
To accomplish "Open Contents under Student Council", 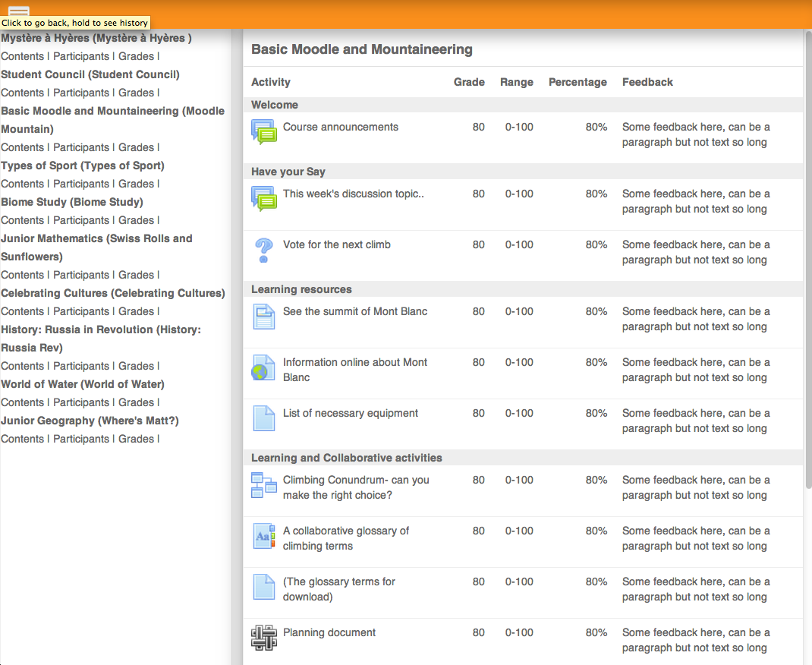I will point(22,93).
